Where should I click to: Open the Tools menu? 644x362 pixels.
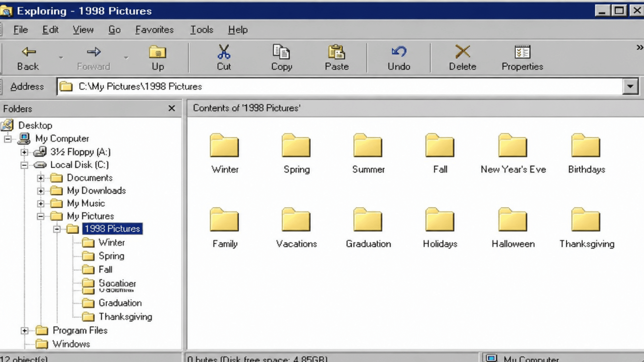202,30
